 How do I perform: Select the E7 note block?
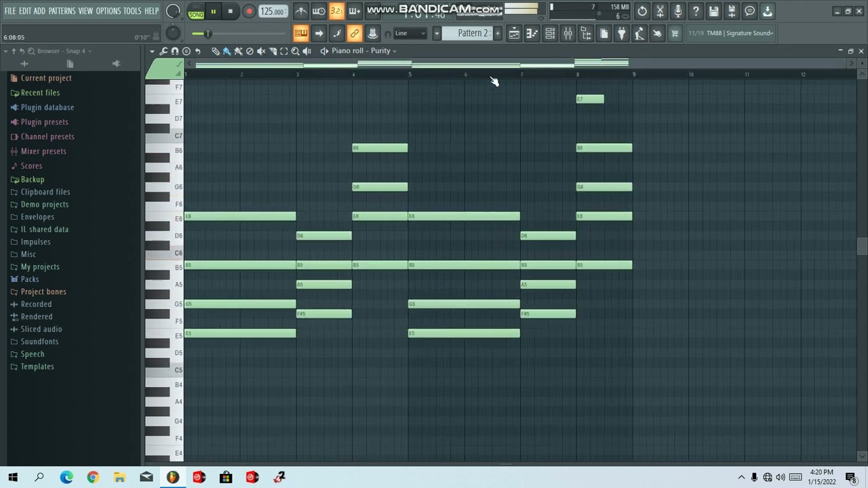click(x=590, y=100)
